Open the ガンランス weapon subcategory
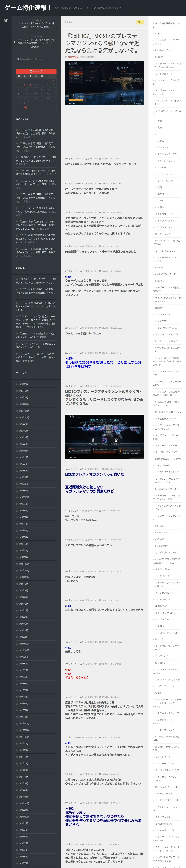Viewport: 186px width, 868px height. click(x=163, y=148)
